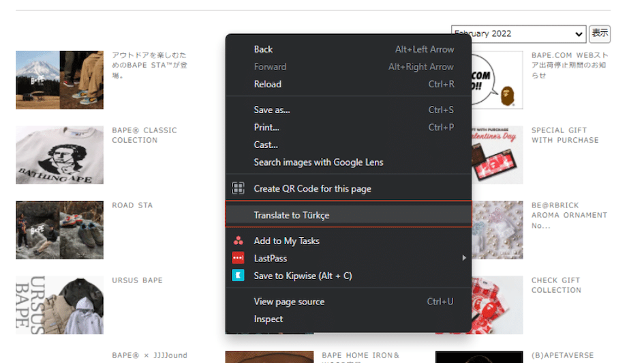This screenshot has height=363, width=644.
Task: Click the teal Kipwise icon
Action: (x=239, y=276)
